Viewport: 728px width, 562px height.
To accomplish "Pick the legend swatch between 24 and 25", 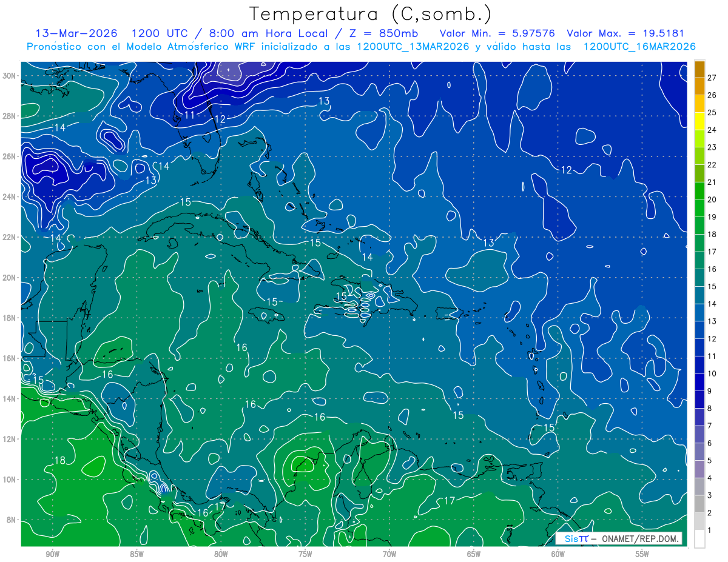I will (x=699, y=121).
